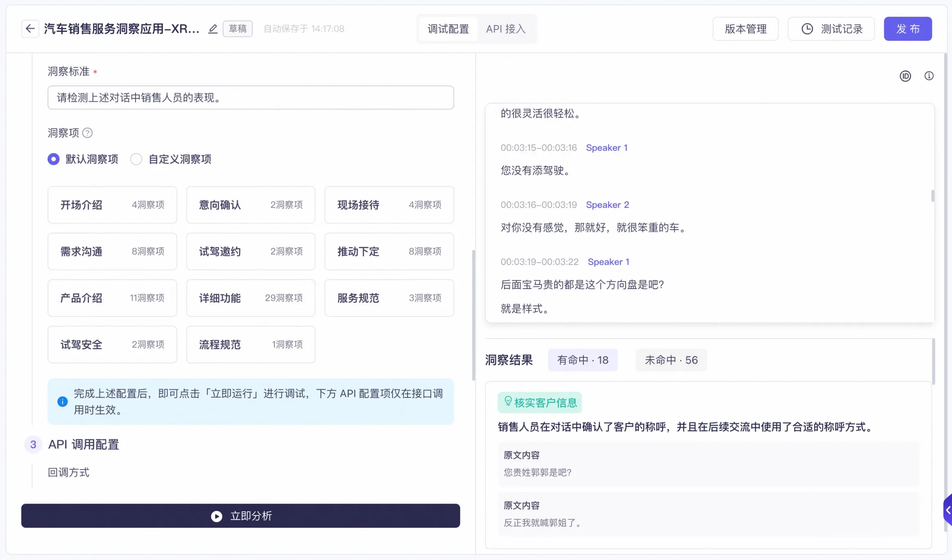The image size is (952, 560).
Task: Show 未命中 · 56 results
Action: tap(671, 360)
